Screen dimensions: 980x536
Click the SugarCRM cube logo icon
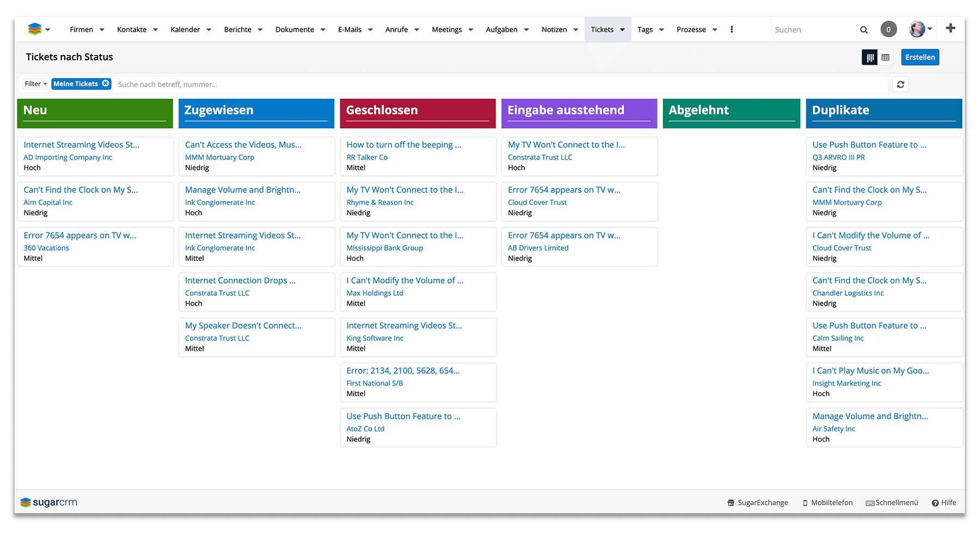tap(34, 29)
